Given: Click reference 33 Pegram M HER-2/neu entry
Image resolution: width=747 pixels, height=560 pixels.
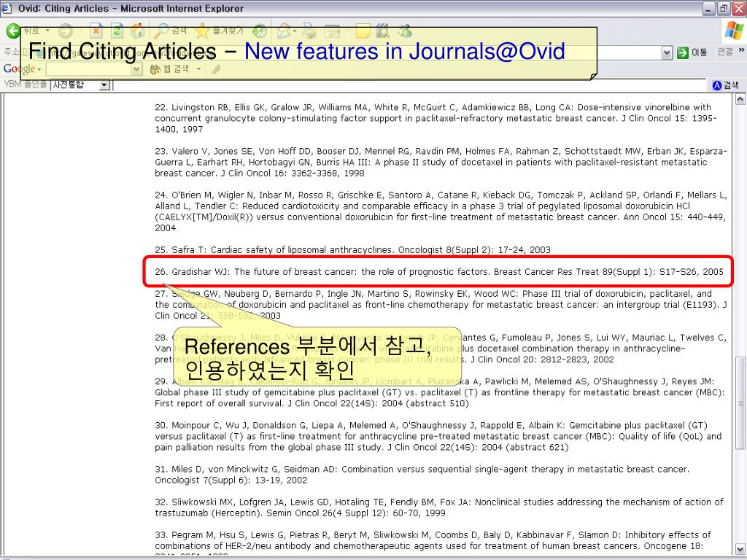Looking at the screenshot, I should pyautogui.click(x=433, y=543).
